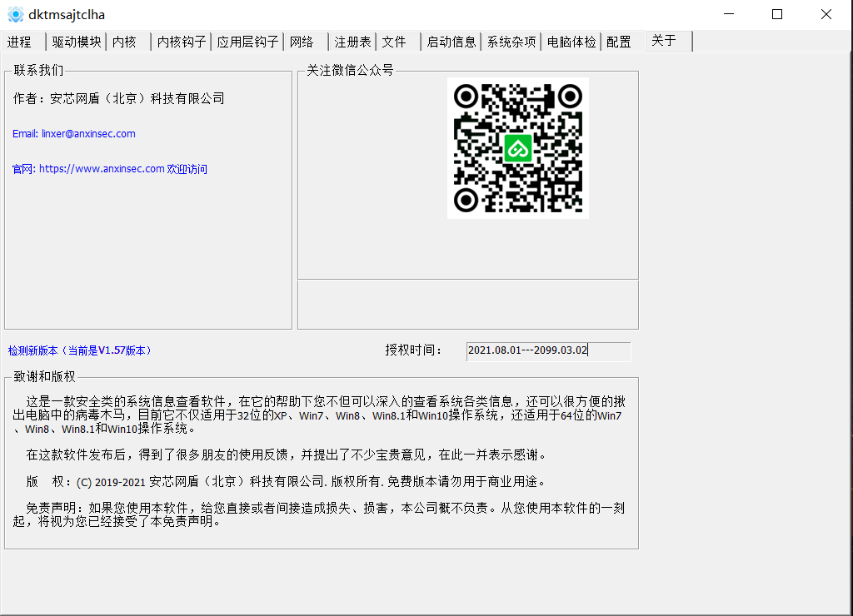Minimize the dktmsajtclha window

coord(729,14)
